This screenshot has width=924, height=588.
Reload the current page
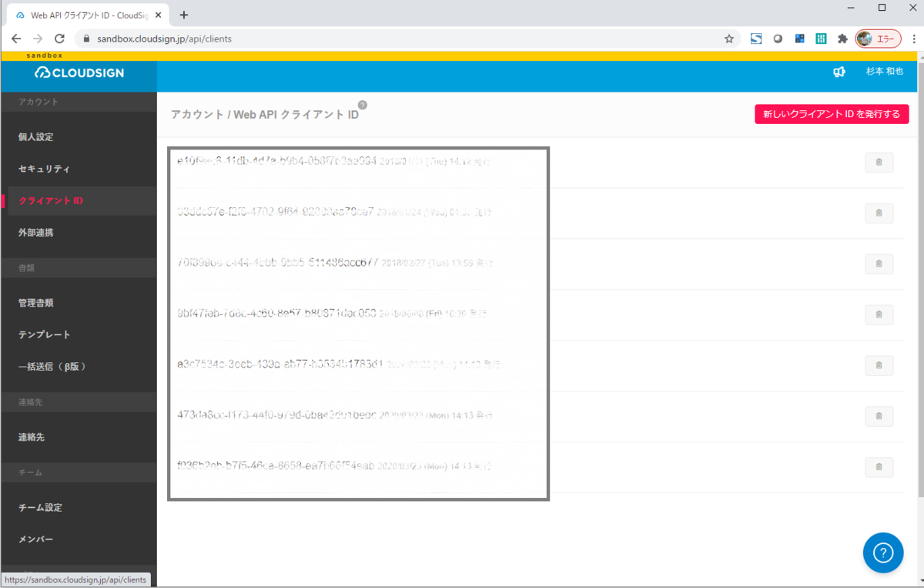pos(59,39)
